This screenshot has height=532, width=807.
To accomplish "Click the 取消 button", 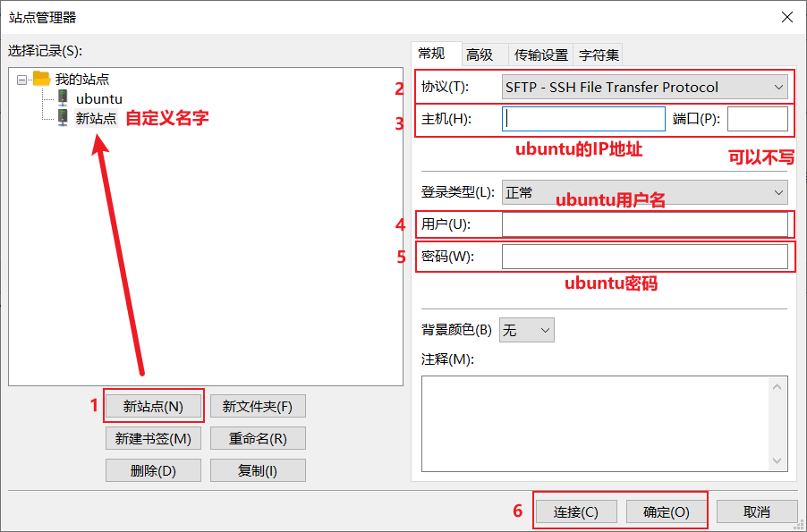I will [757, 512].
